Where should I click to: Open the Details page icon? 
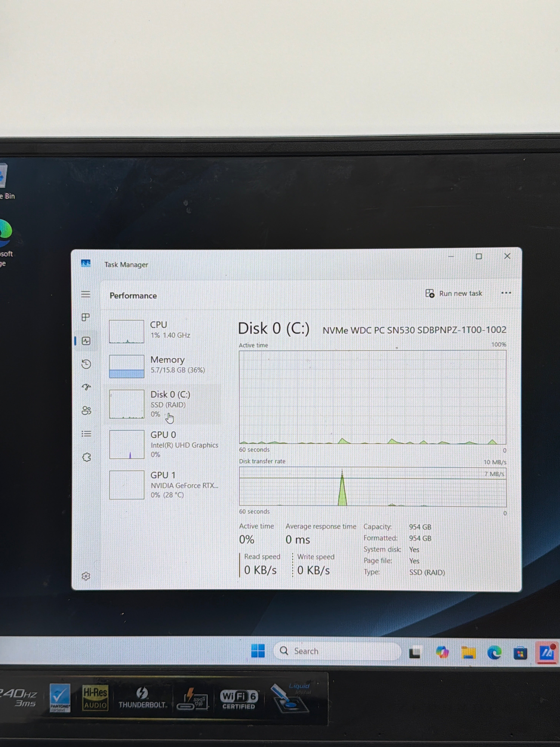click(x=86, y=434)
